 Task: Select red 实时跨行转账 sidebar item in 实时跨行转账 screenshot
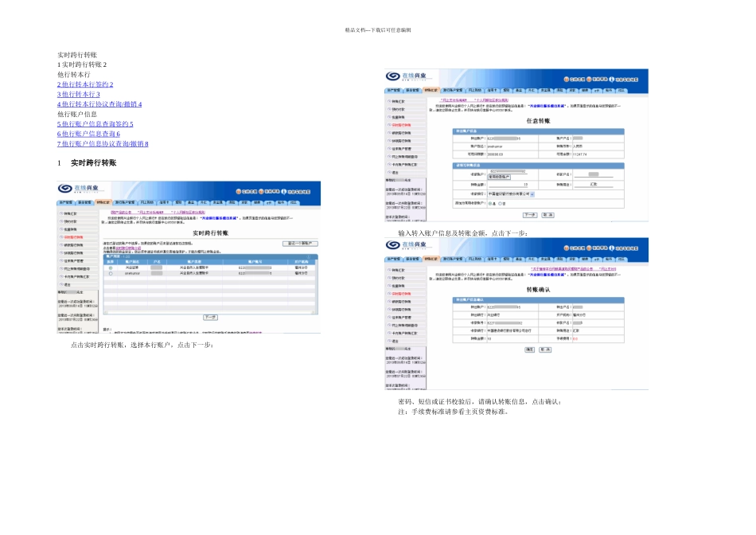click(x=74, y=237)
